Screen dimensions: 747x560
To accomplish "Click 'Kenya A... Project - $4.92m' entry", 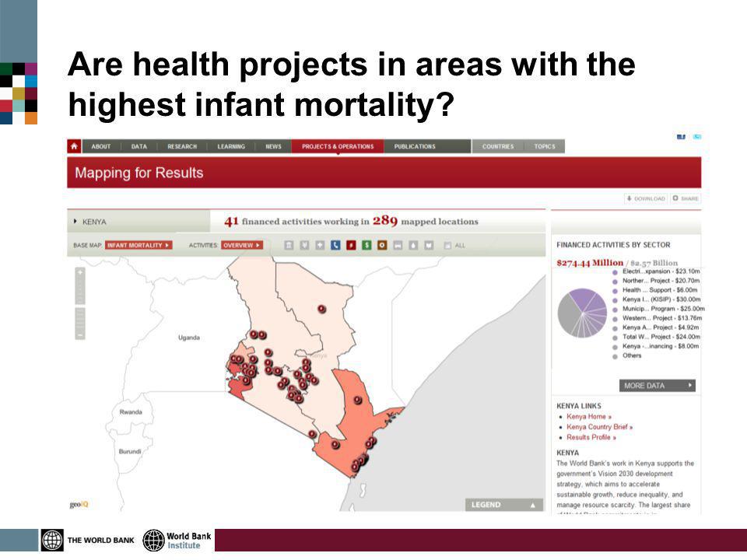I will click(661, 327).
